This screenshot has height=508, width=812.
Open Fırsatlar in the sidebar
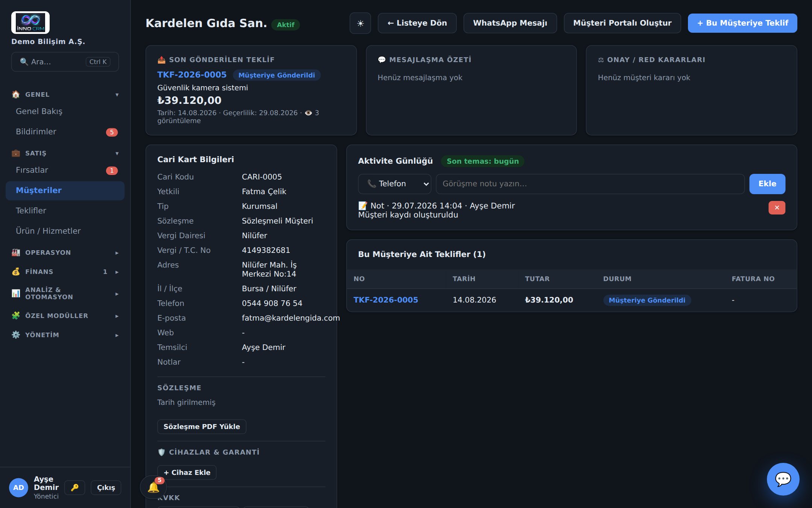[65, 170]
